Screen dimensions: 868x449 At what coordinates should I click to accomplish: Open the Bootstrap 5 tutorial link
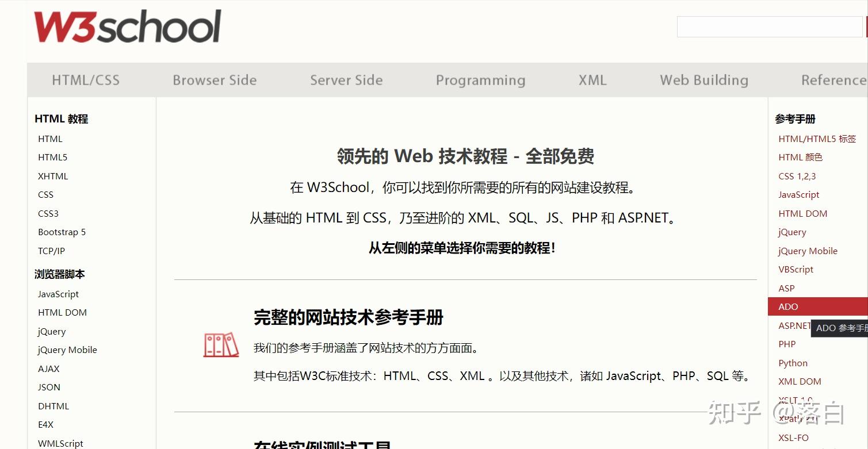pos(62,232)
